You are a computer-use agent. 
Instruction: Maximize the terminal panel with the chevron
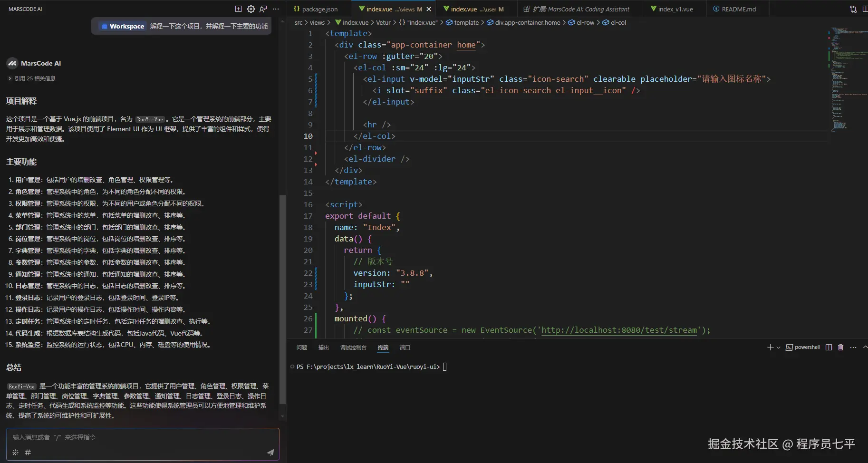[865, 347]
